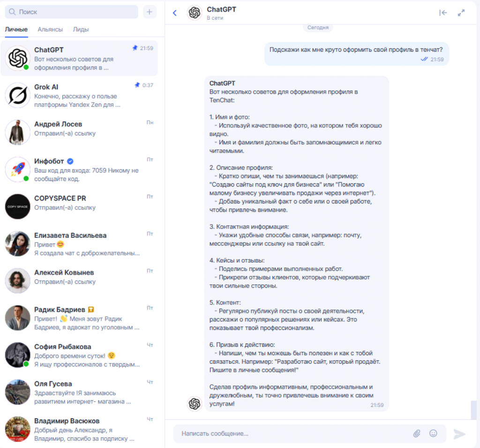480x448 pixels.
Task: Click the pin icon on ChatGPT chat
Action: pos(135,48)
